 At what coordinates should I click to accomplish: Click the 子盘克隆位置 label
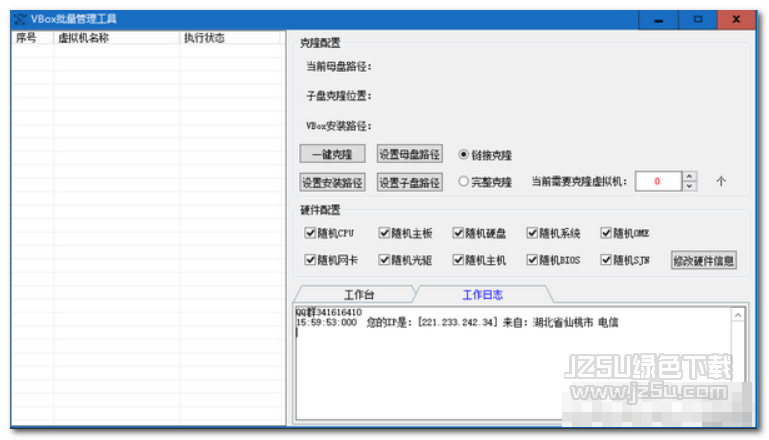click(x=339, y=96)
